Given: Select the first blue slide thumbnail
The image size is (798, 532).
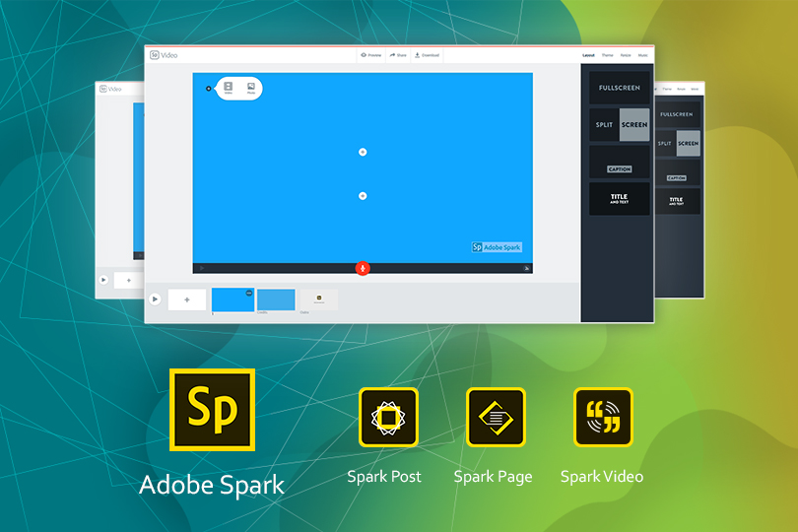Looking at the screenshot, I should [233, 299].
